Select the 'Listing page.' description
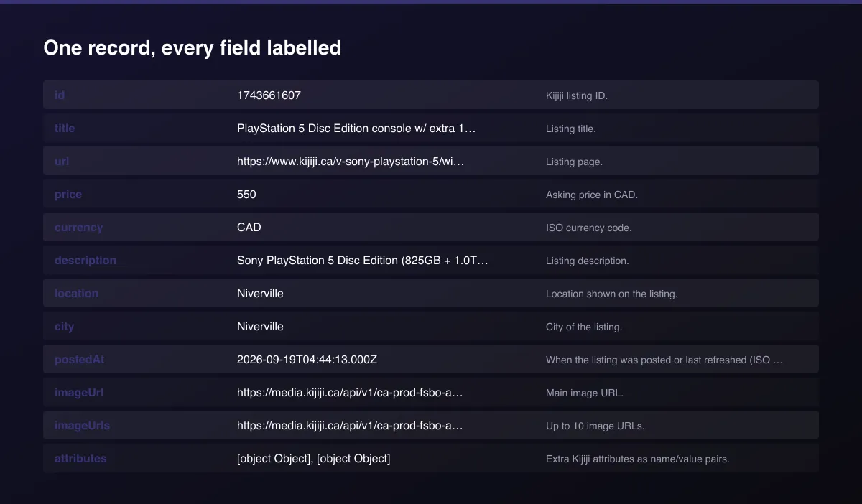The image size is (862, 504). pos(574,162)
